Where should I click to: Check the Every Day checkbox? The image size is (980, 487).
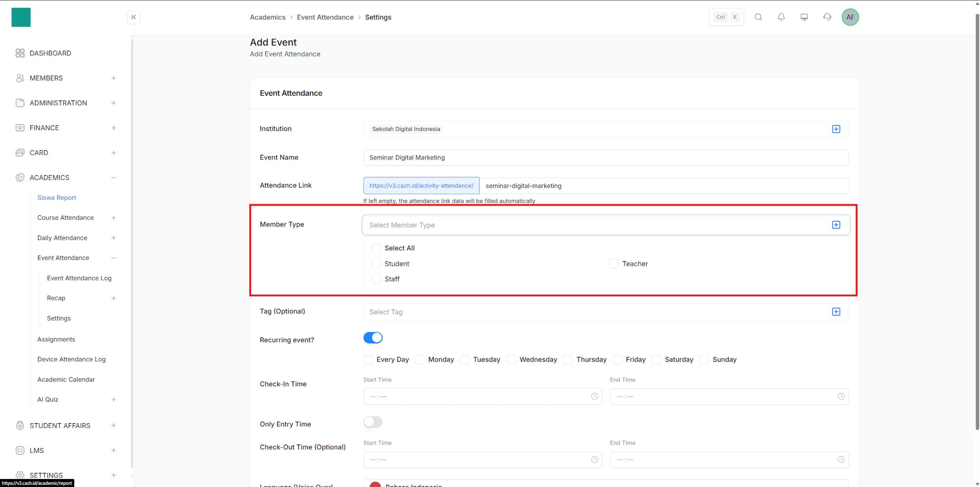pos(368,360)
